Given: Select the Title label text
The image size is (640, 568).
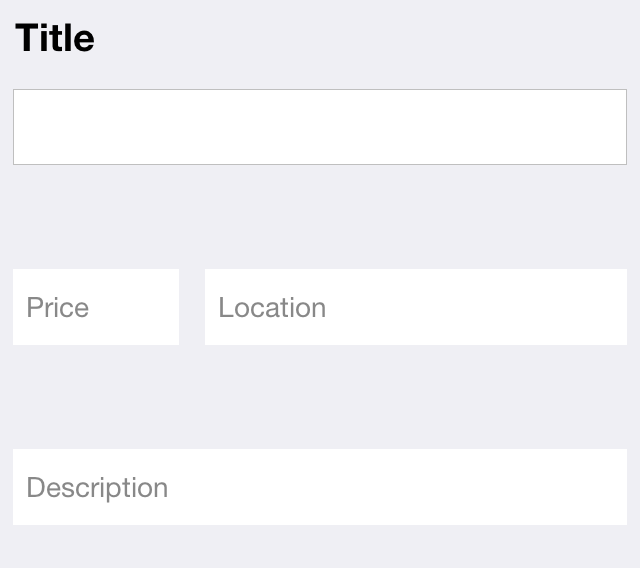Looking at the screenshot, I should (x=55, y=38).
